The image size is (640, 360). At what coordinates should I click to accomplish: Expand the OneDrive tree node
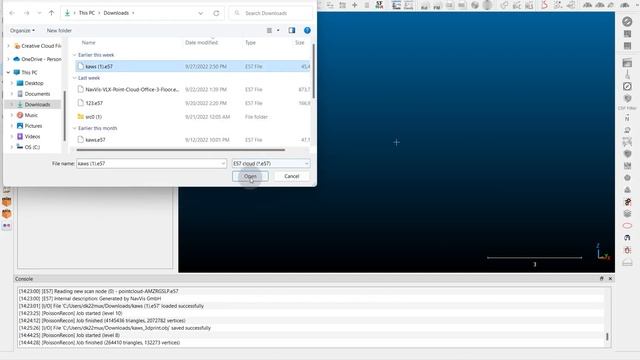[x=8, y=59]
